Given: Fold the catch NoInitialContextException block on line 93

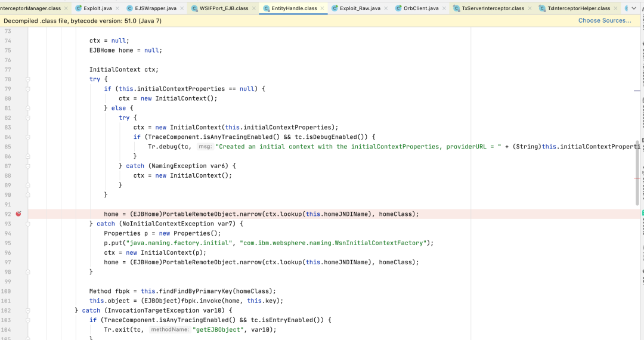Looking at the screenshot, I should click(28, 224).
